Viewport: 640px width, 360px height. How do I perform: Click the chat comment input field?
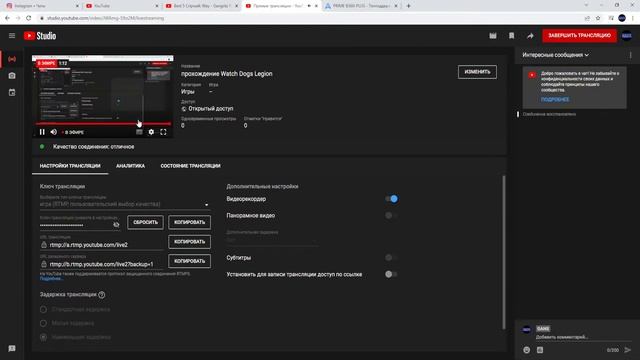coord(583,337)
